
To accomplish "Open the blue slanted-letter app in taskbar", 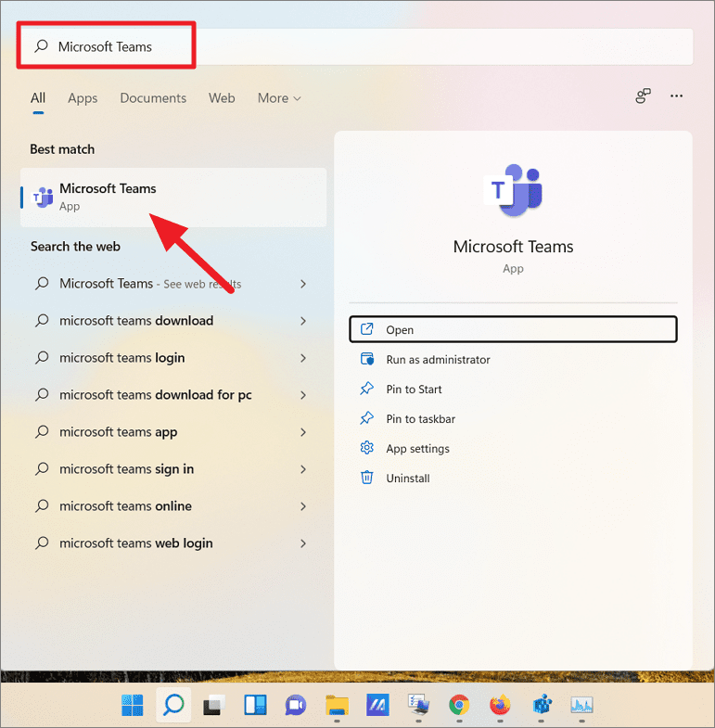I will [x=377, y=705].
